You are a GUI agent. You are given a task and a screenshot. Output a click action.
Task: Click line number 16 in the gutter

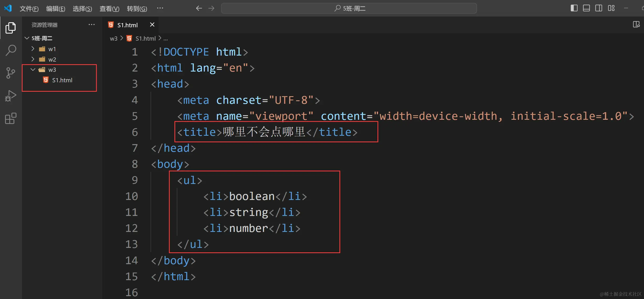131,292
